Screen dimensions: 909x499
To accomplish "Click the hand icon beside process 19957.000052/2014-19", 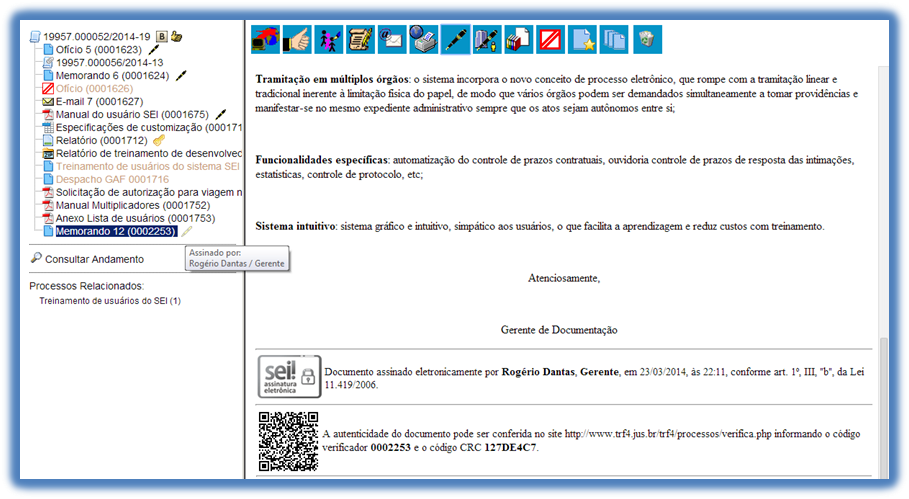I will click(176, 37).
